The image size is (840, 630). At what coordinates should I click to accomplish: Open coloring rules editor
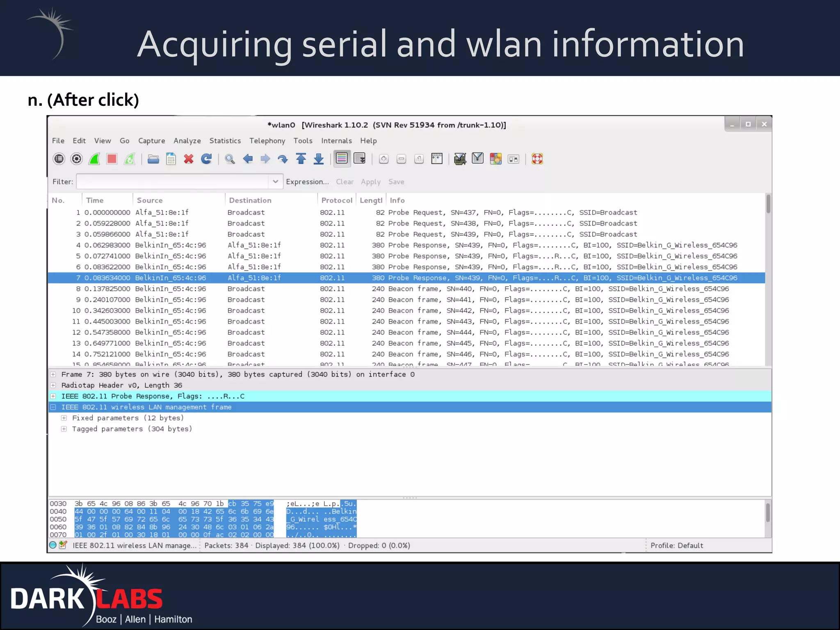coord(495,159)
